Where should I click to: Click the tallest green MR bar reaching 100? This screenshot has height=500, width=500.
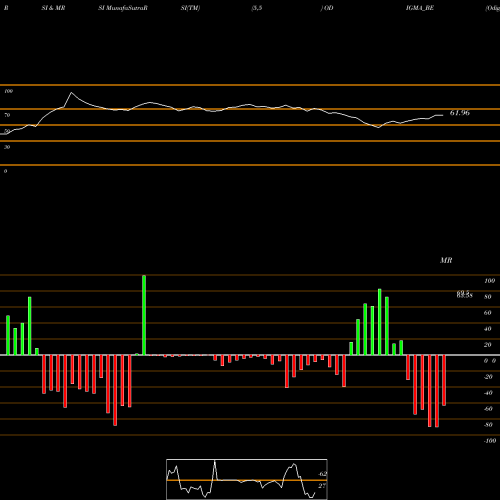[x=144, y=315]
